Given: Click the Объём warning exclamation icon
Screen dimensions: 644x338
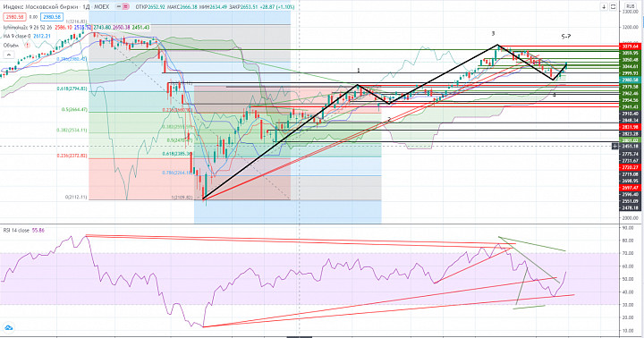Looking at the screenshot, I should 27,46.
